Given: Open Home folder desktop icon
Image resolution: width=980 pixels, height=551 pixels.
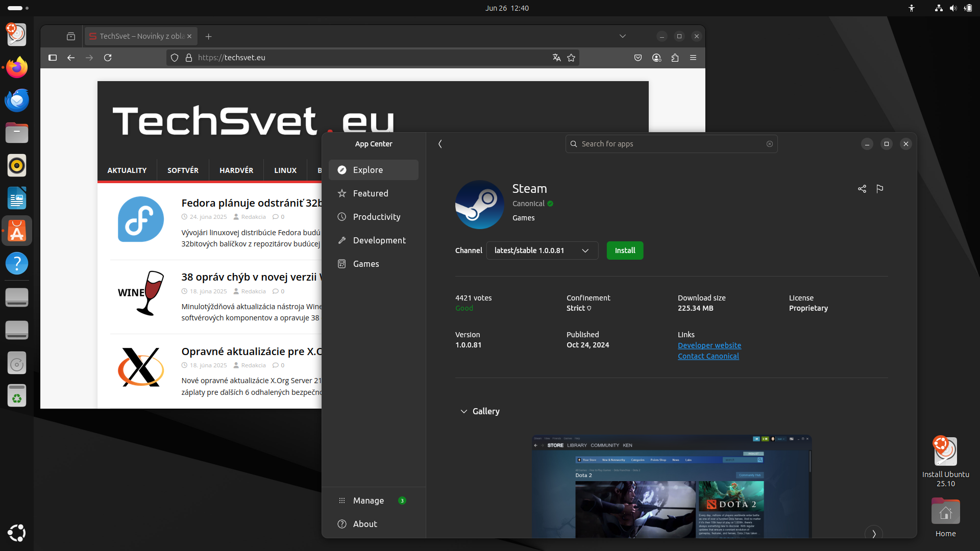Looking at the screenshot, I should tap(945, 517).
